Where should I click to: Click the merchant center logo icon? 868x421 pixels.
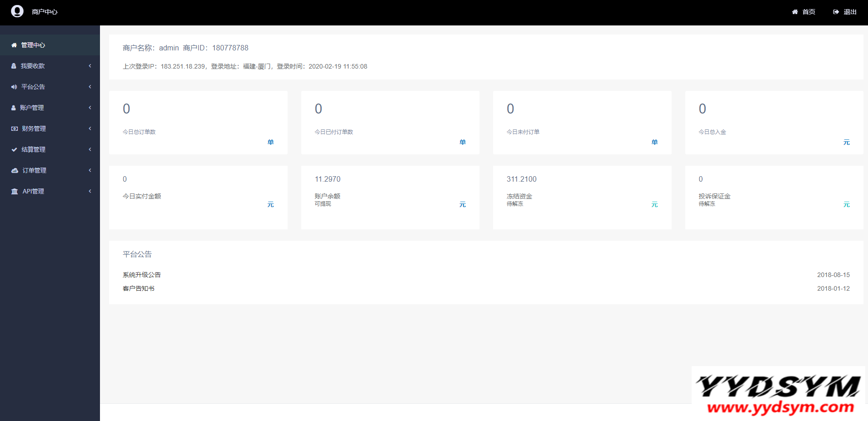17,11
